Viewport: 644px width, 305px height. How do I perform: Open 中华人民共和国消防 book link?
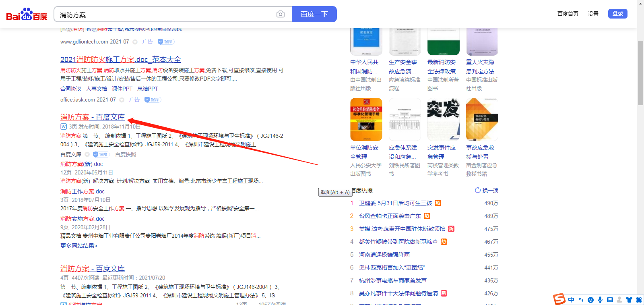point(365,66)
